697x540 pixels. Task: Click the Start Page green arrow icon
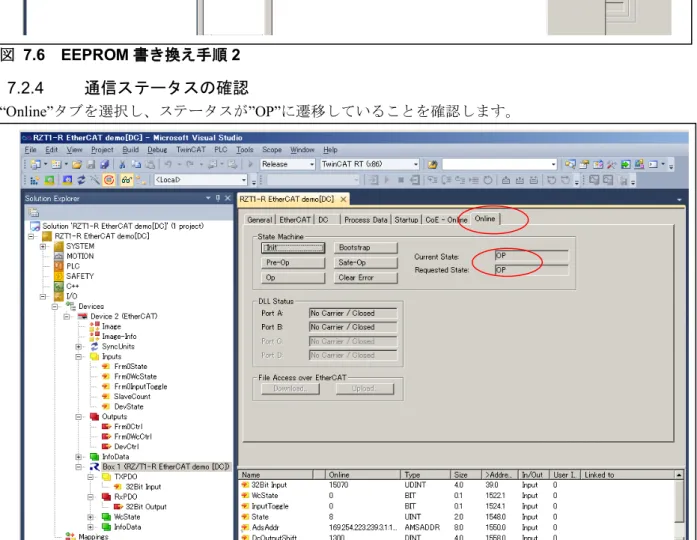[x=625, y=164]
